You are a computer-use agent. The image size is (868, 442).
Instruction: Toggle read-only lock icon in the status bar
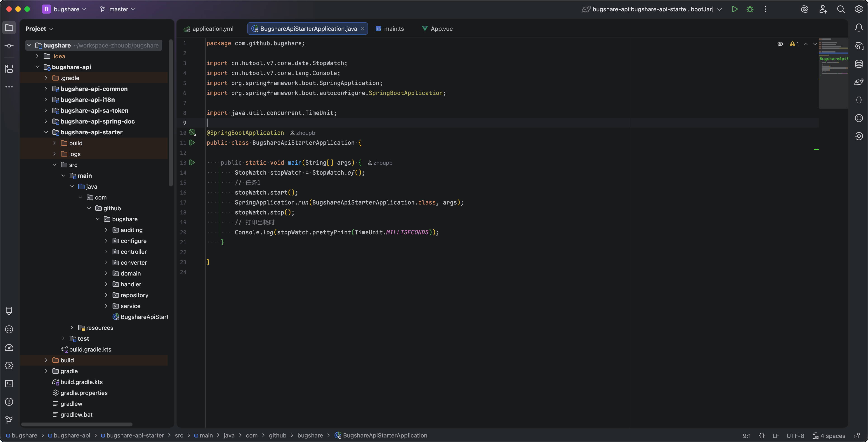[857, 436]
